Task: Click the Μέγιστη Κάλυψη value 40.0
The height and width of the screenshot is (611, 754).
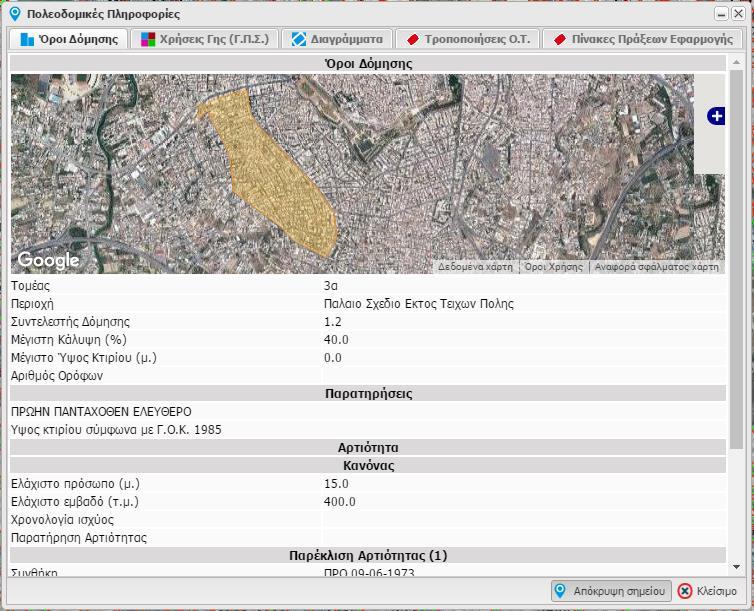Action: [336, 340]
